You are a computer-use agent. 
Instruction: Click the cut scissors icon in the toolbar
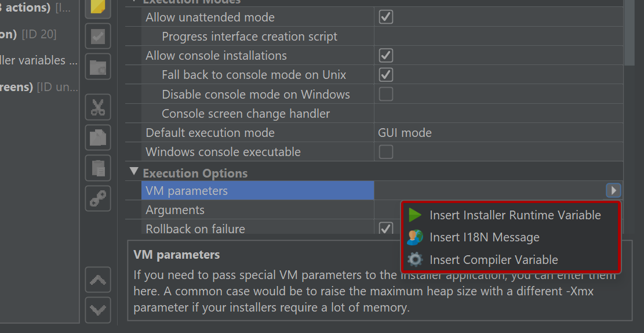pyautogui.click(x=98, y=107)
